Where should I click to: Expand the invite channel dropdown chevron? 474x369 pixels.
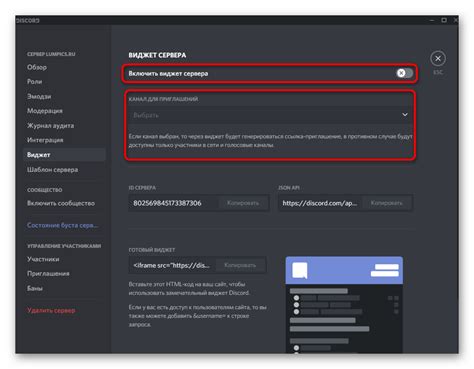[405, 115]
